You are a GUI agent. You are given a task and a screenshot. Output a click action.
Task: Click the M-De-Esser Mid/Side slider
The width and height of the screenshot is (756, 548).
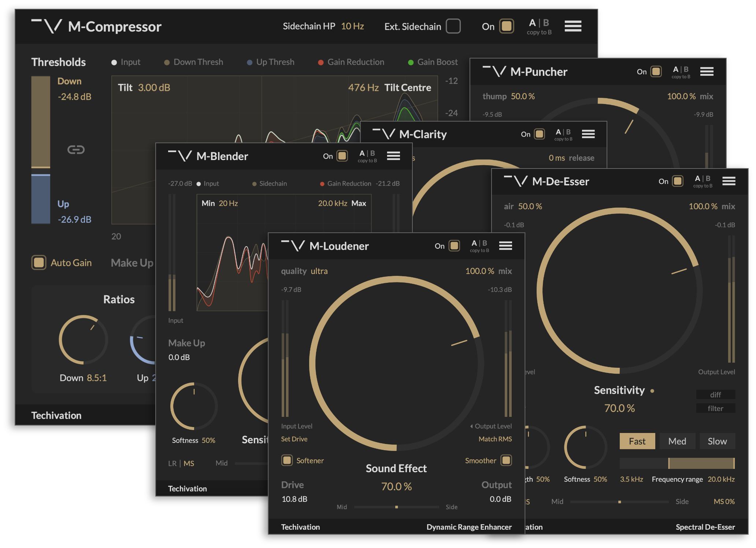619,502
